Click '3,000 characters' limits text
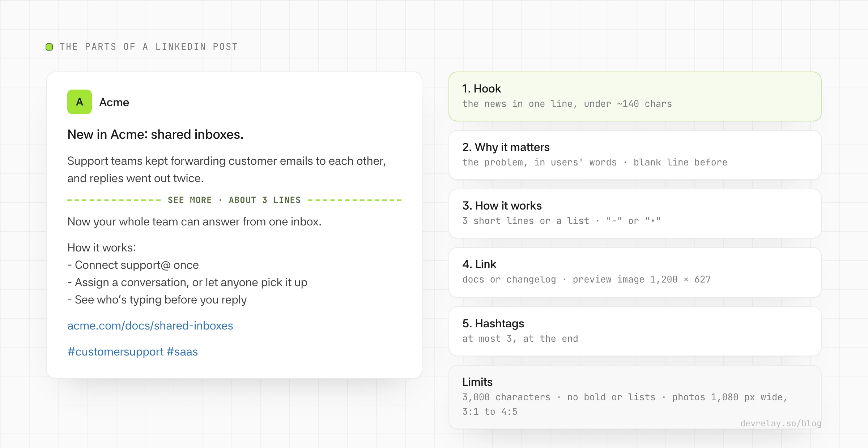 tap(625, 404)
